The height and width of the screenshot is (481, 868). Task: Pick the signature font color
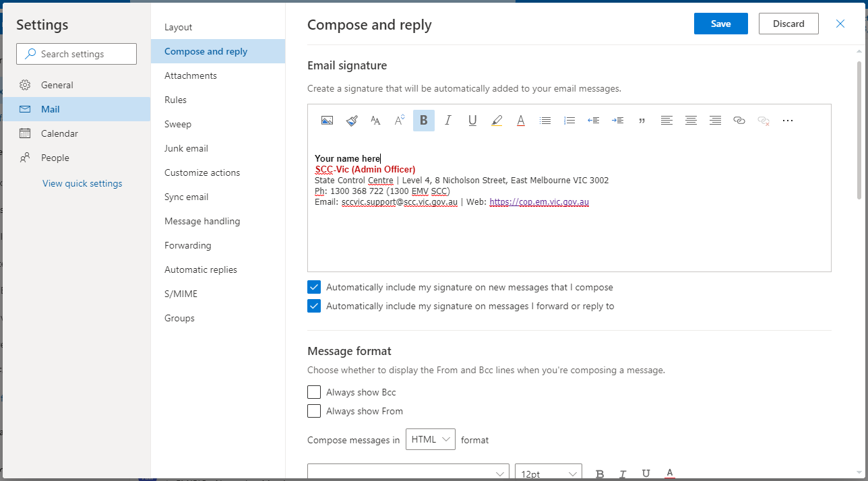click(x=521, y=121)
